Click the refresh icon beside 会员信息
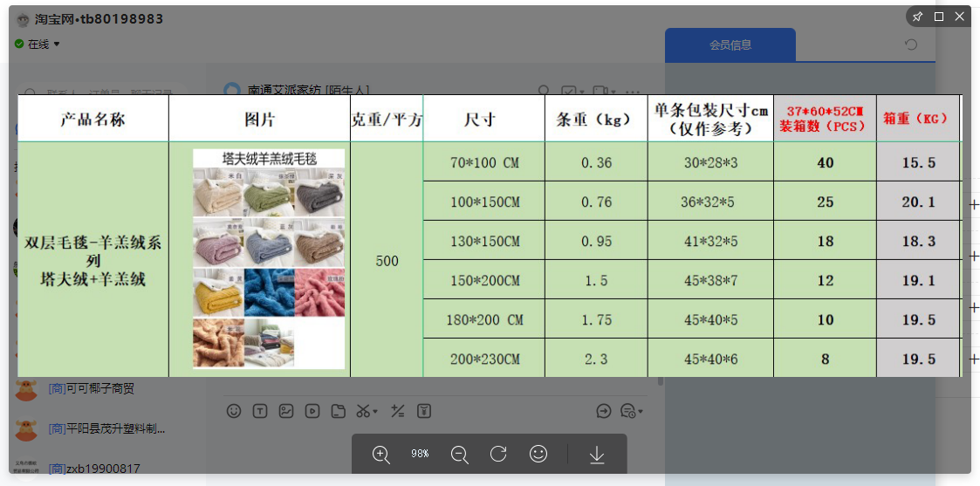The image size is (980, 486). click(911, 45)
